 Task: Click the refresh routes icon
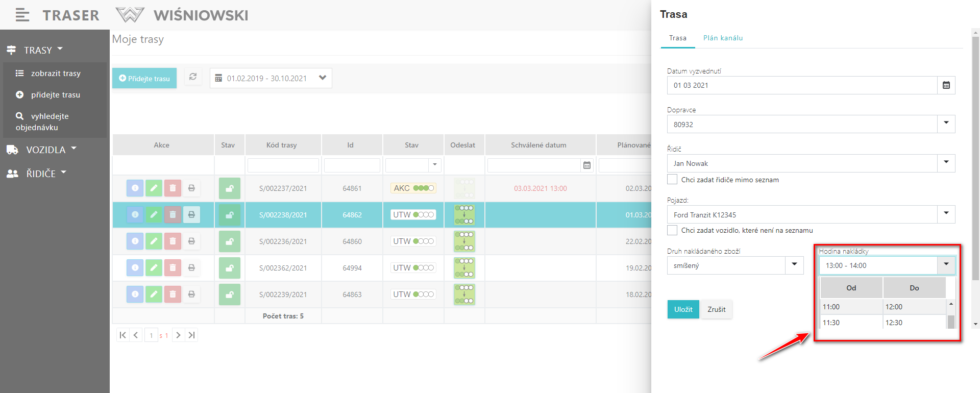193,77
